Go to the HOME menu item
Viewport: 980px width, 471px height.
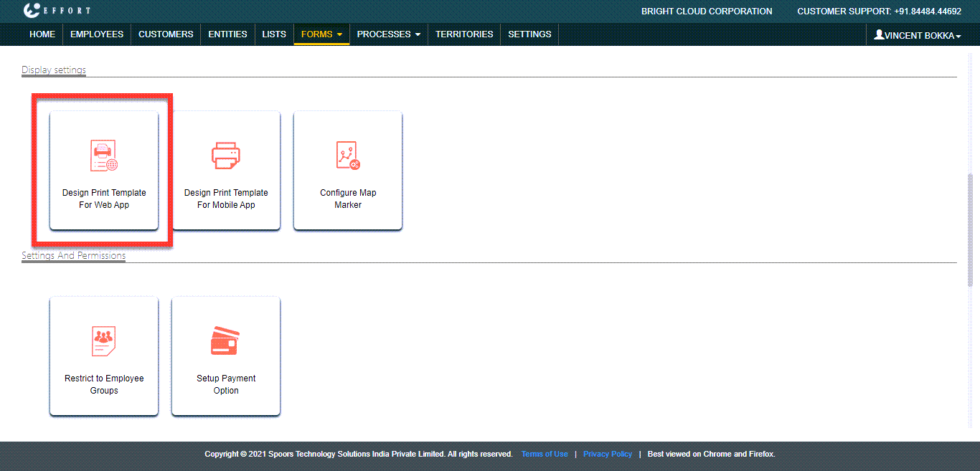tap(42, 34)
